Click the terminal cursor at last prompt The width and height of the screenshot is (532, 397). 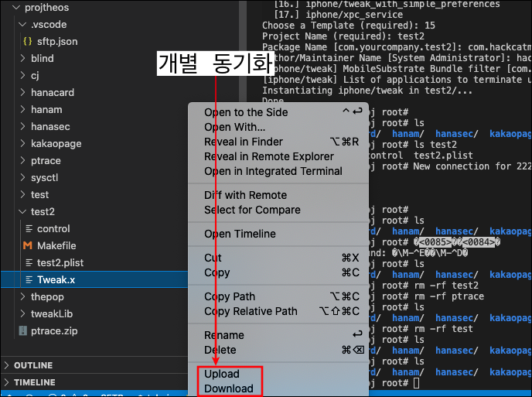click(416, 383)
